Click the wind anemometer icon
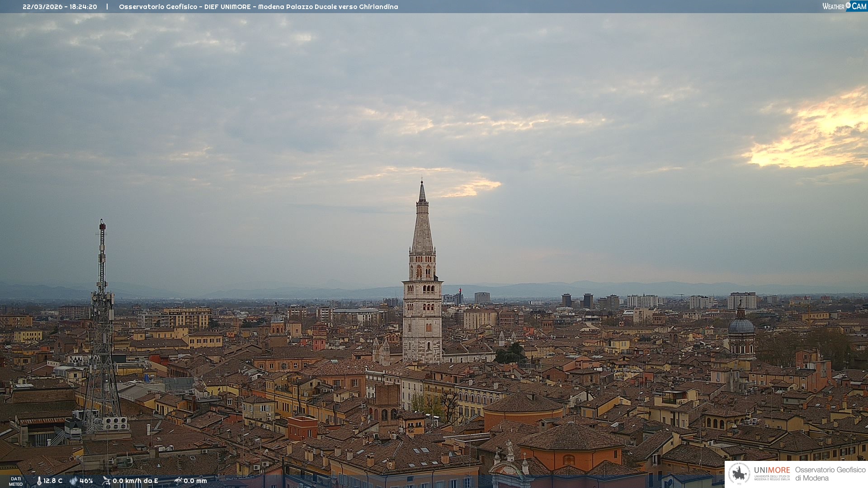Viewport: 868px width, 488px height. [x=106, y=481]
